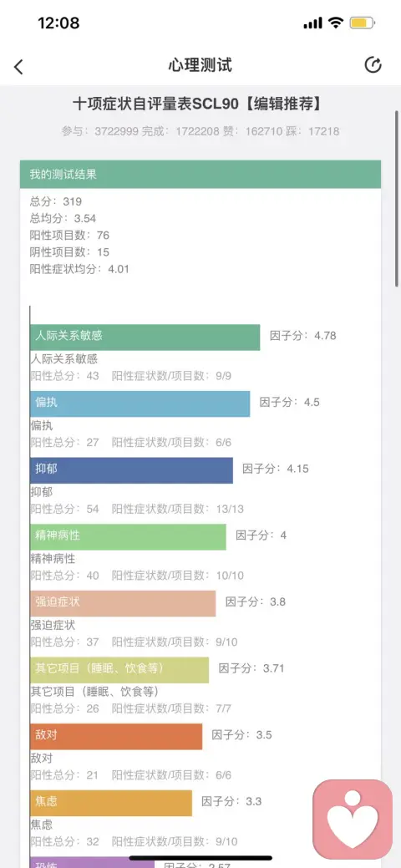
Task: Select the peach 强迫症状 bar
Action: (123, 603)
